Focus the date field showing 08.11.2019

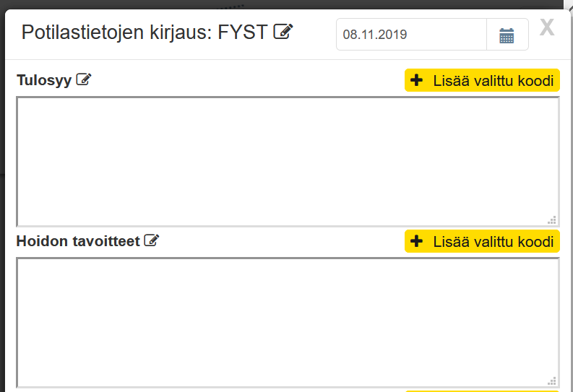coord(411,35)
